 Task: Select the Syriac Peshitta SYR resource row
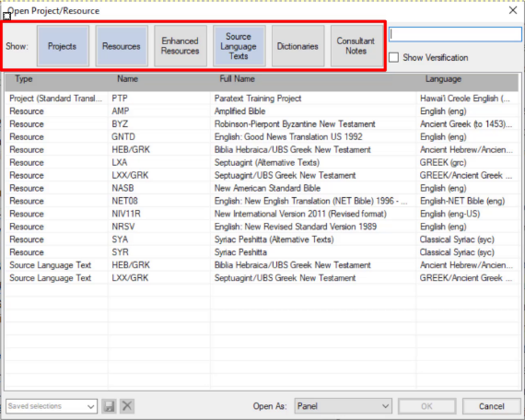[262, 252]
